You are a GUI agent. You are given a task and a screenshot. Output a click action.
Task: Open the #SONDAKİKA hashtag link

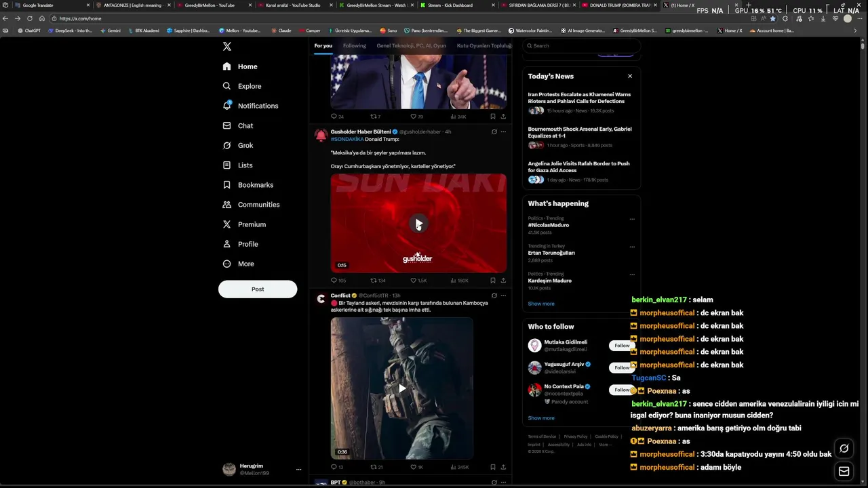pos(347,139)
